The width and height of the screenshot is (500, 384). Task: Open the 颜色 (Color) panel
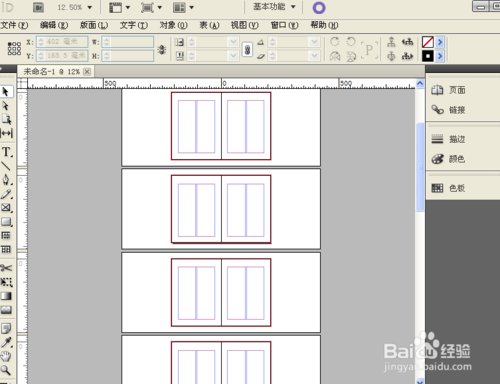[448, 159]
